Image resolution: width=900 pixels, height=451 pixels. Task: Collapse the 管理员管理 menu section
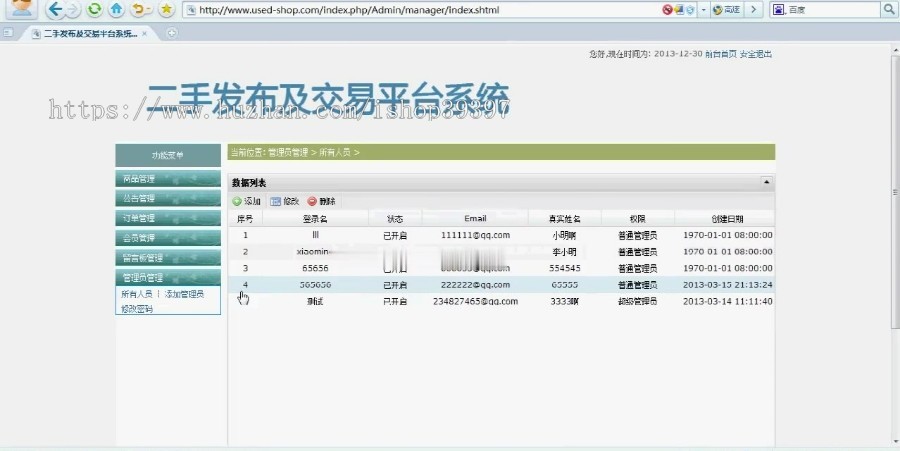coord(168,277)
